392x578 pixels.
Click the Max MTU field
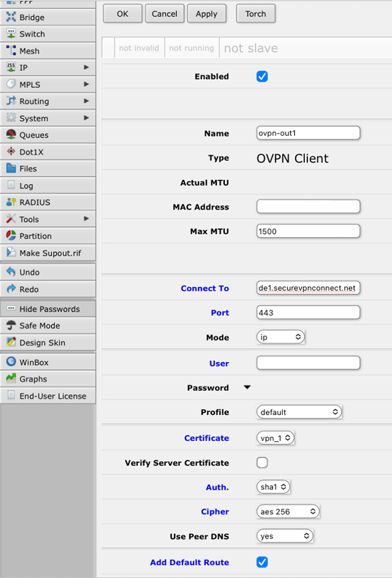click(308, 231)
